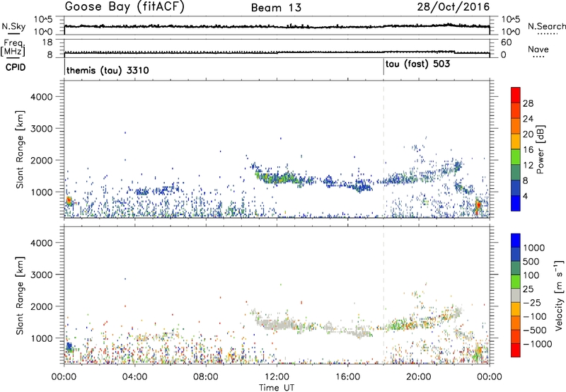Screen dimensions: 566x392
Task: Select the 'N.Sky' legend label
Action: [x=13, y=26]
